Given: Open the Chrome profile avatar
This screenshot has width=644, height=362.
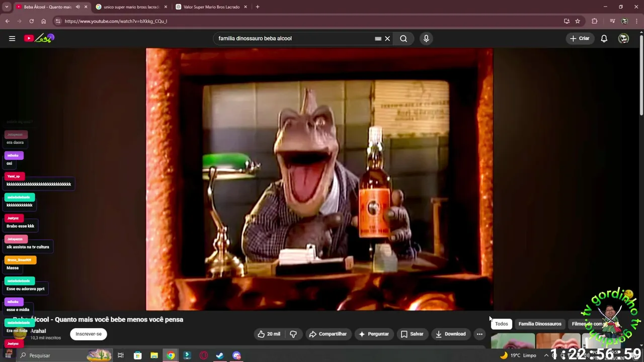Looking at the screenshot, I should pos(624,21).
